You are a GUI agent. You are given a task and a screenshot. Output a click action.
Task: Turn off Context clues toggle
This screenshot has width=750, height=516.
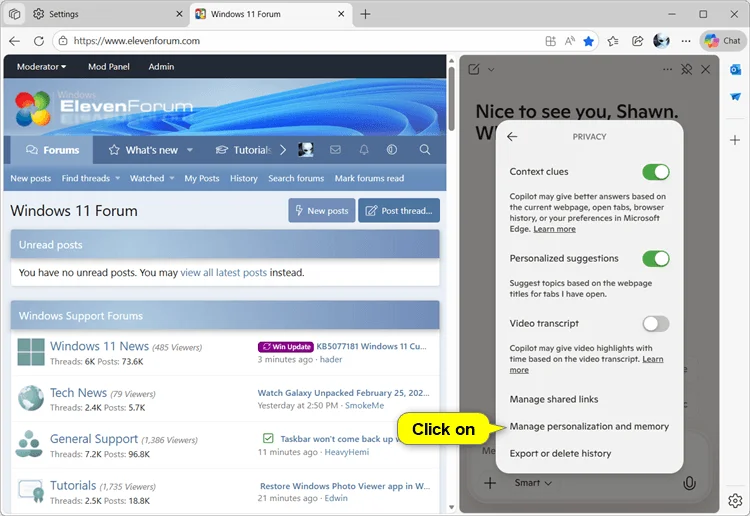(656, 172)
